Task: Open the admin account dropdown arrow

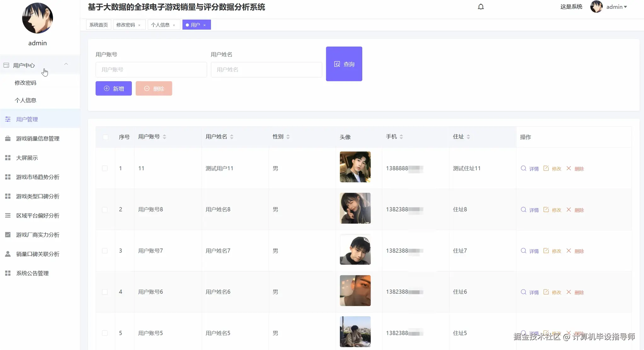Action: (625, 7)
